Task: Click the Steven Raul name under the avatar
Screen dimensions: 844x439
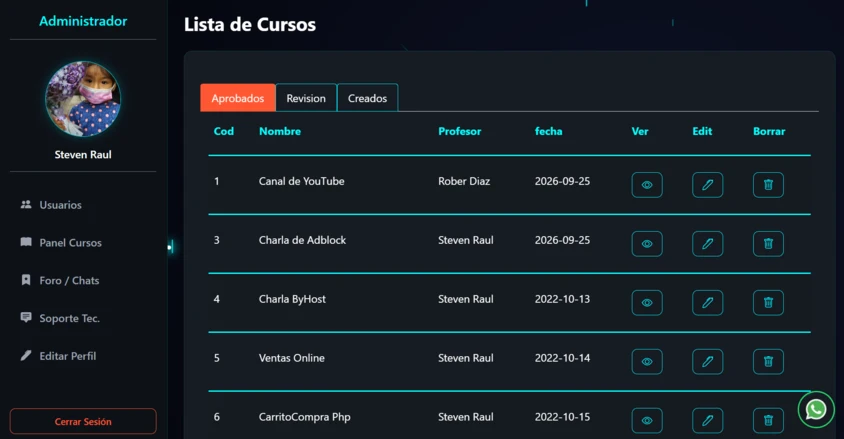Action: tap(83, 155)
